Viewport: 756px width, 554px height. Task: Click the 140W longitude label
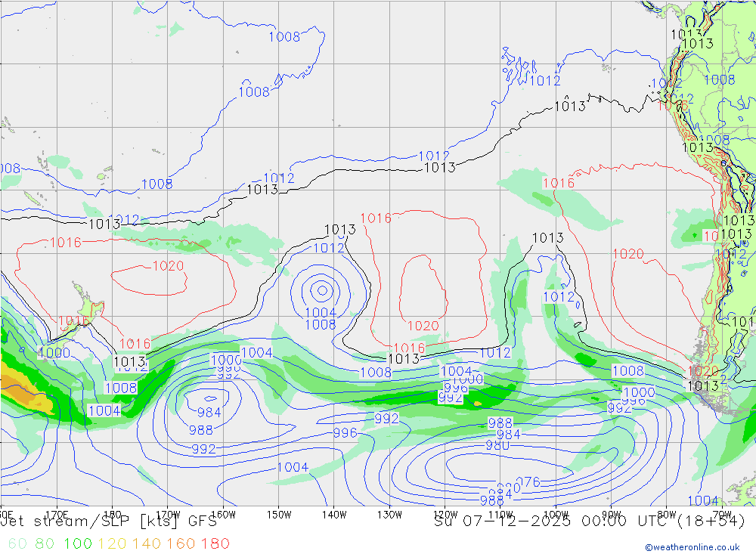[x=334, y=515]
